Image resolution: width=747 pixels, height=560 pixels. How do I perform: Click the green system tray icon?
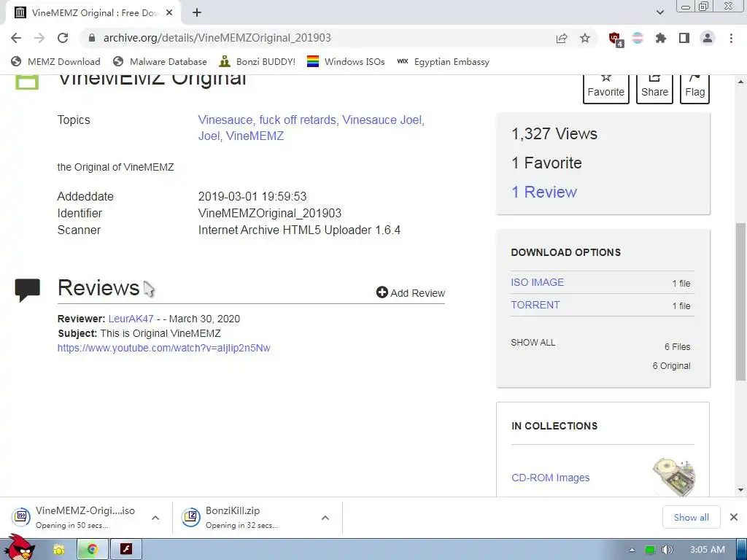coord(649,550)
